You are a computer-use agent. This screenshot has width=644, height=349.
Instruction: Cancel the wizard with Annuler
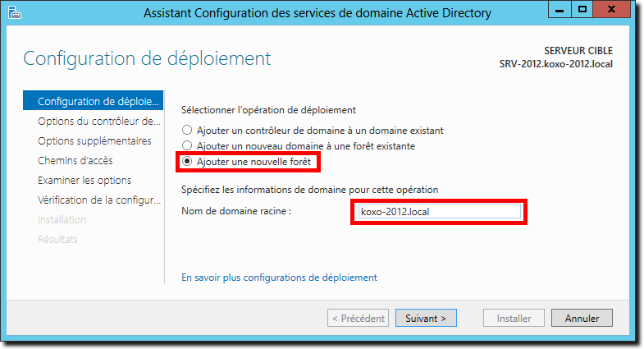(582, 318)
